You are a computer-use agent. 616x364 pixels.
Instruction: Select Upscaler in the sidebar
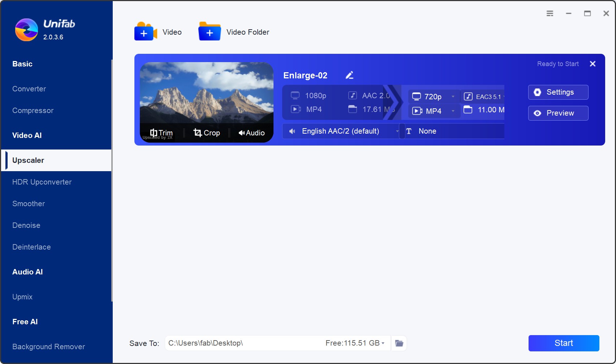(56, 160)
